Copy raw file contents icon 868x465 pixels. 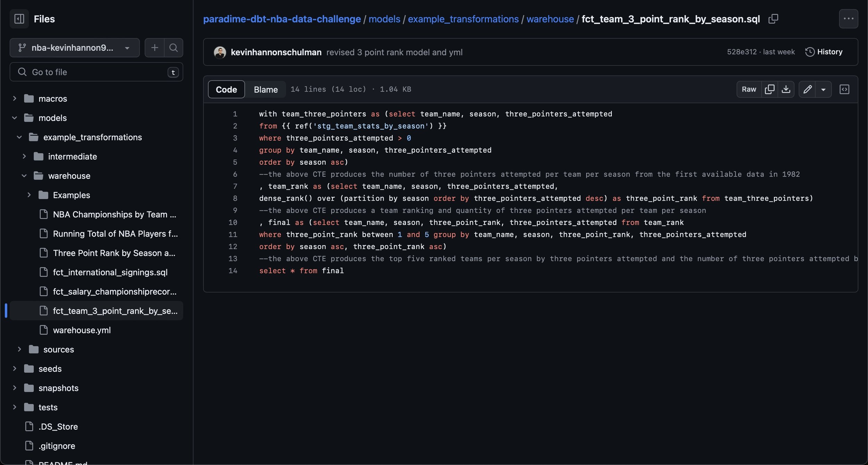[x=769, y=89]
